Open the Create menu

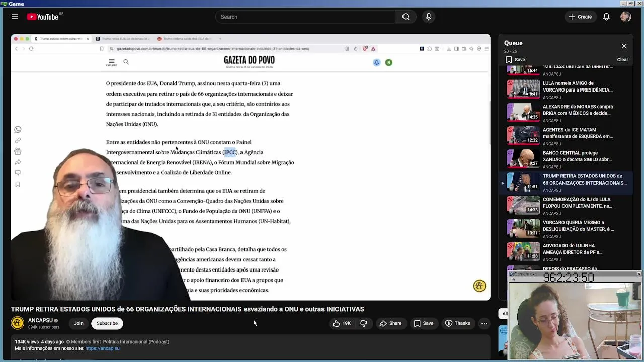pos(580,17)
